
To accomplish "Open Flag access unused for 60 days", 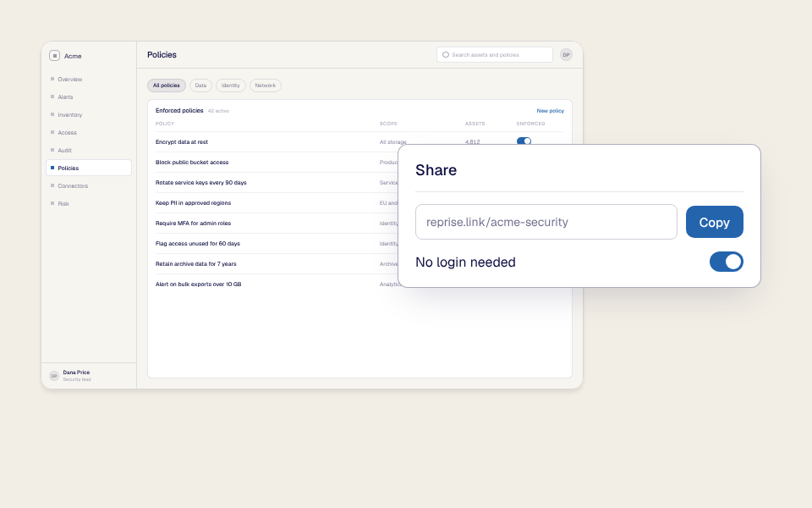I will (198, 243).
